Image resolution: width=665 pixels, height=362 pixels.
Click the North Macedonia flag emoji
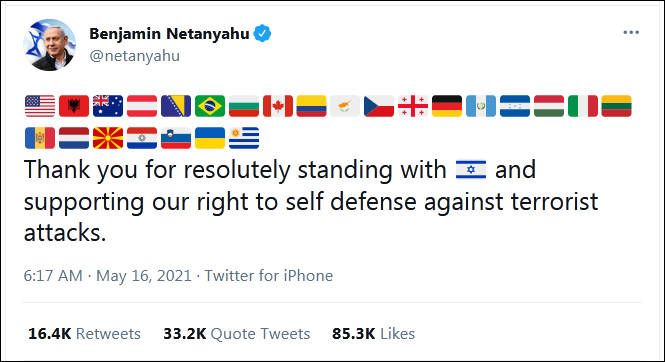108,138
